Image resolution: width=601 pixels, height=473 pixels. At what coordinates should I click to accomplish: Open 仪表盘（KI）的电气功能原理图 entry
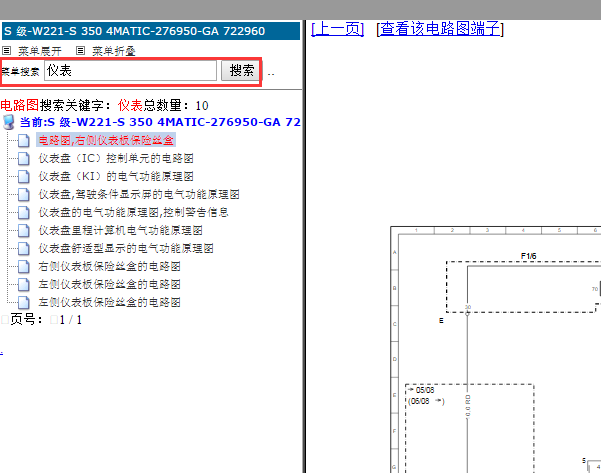116,176
